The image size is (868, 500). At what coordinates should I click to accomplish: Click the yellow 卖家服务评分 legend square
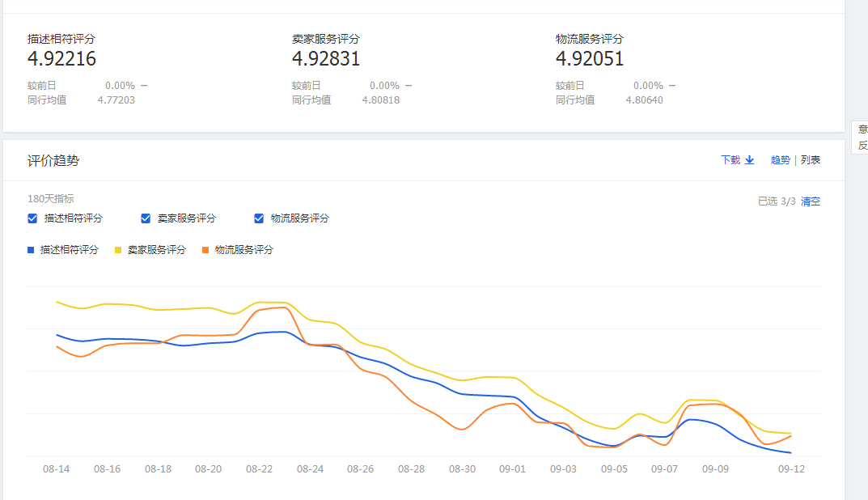tap(118, 250)
